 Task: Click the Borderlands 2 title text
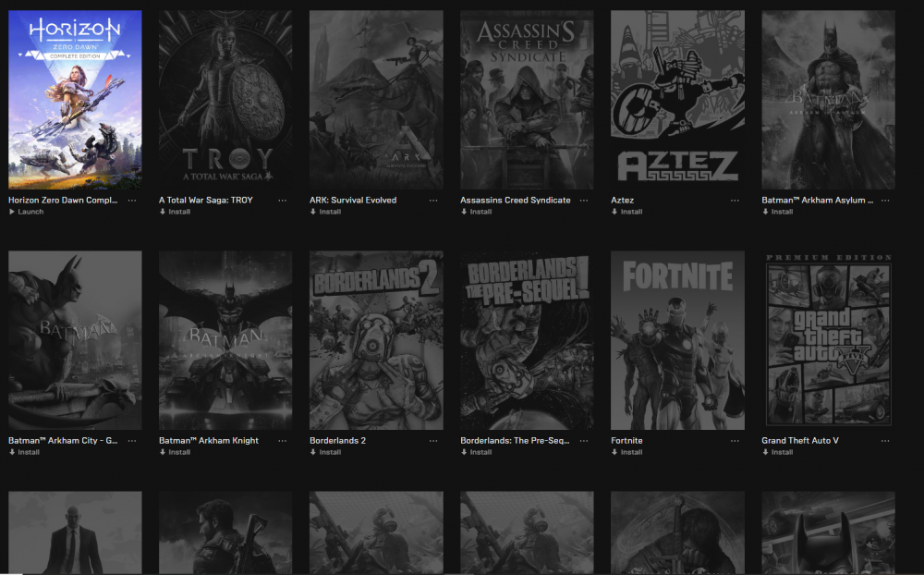coord(337,441)
